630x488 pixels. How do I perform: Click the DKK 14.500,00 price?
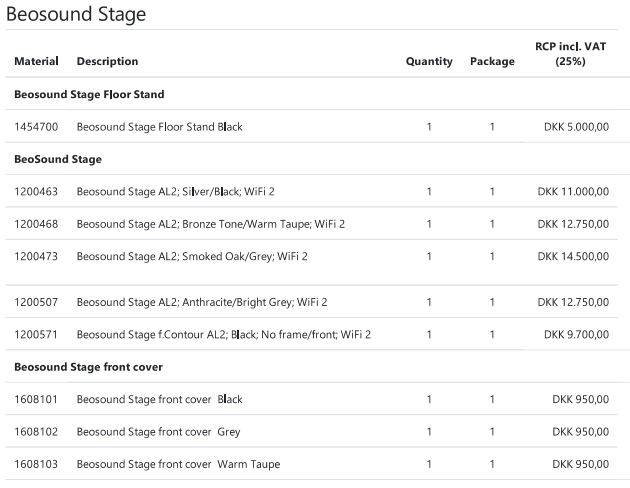tap(572, 256)
